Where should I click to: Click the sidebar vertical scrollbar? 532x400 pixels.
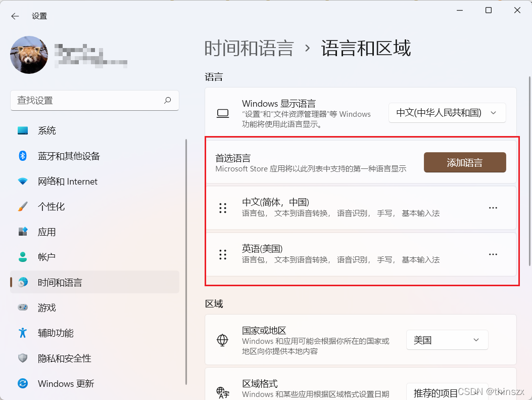click(186, 262)
